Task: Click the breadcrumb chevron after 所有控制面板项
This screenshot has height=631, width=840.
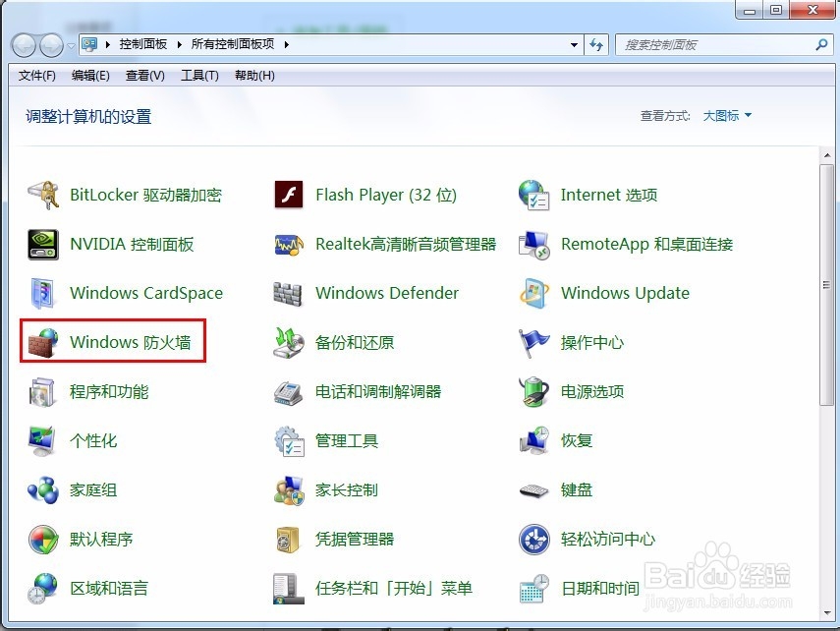Action: [285, 43]
